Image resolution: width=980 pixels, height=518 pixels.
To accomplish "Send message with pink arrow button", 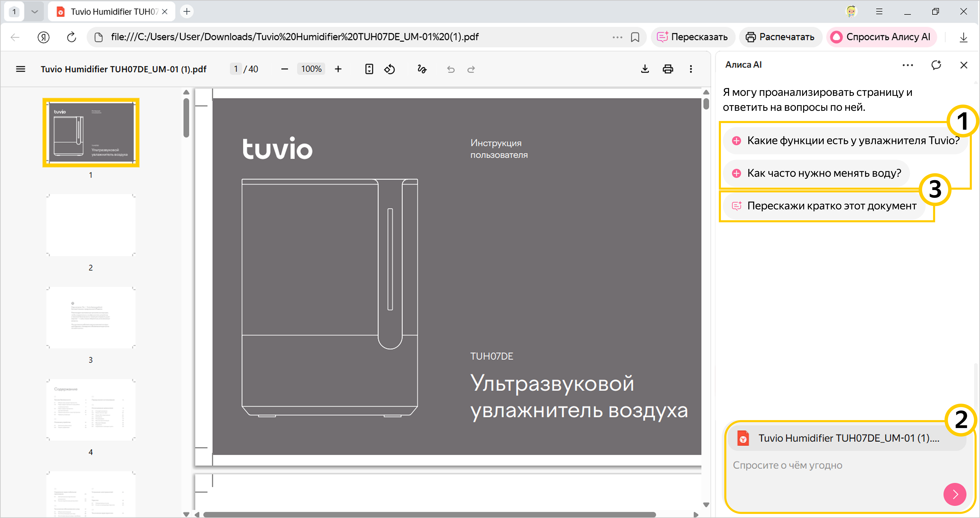I will pyautogui.click(x=954, y=494).
